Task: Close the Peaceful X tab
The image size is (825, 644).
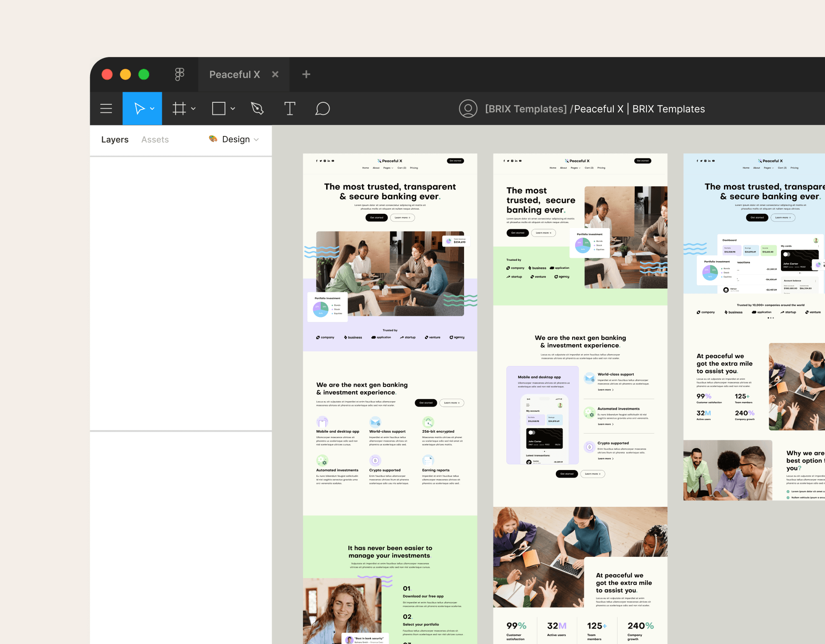Action: tap(275, 74)
